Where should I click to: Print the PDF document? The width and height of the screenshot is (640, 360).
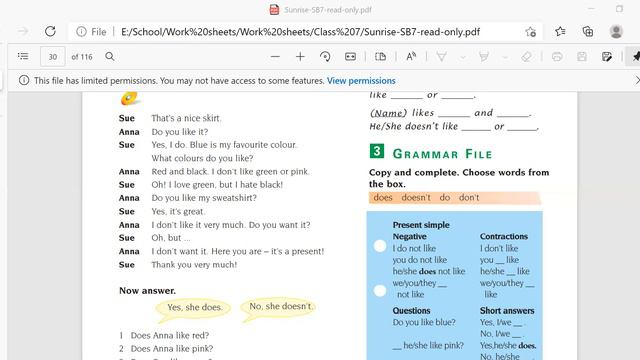click(x=557, y=57)
